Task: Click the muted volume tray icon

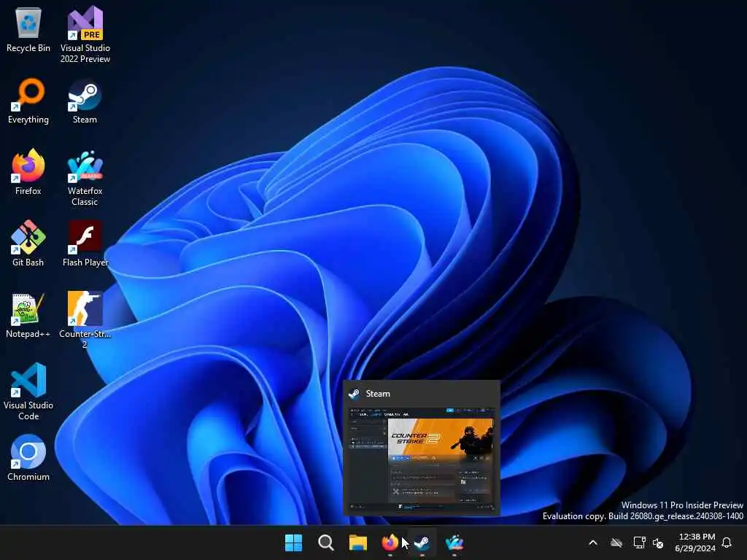Action: (x=658, y=542)
